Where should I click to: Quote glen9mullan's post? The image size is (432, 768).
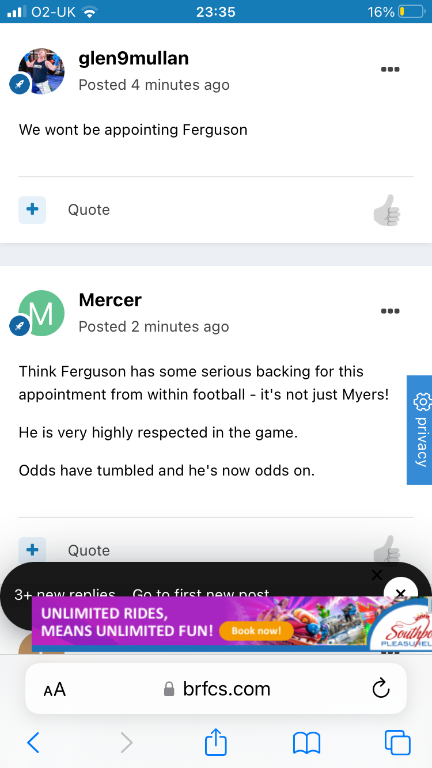click(89, 210)
